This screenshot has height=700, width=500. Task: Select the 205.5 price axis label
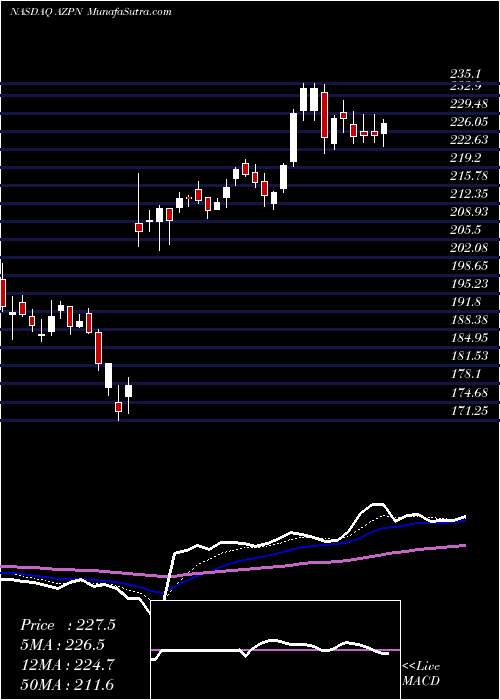465,230
